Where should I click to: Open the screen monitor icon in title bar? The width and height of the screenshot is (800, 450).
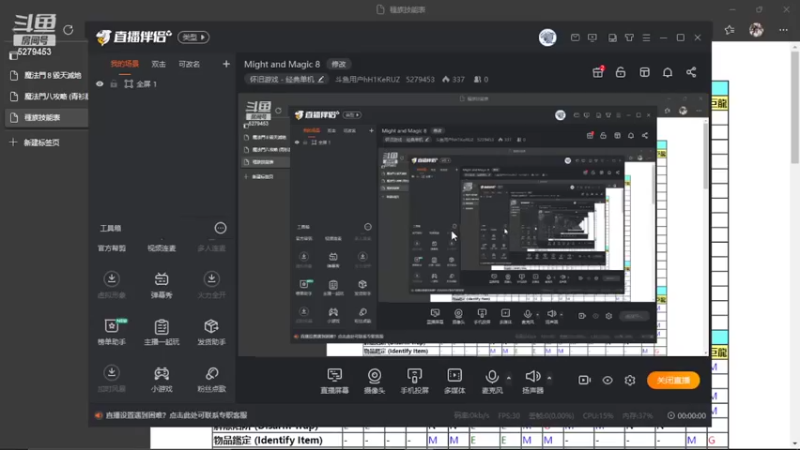[x=592, y=38]
